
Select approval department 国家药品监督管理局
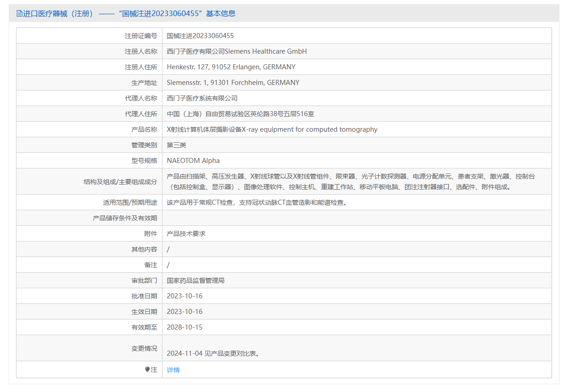tap(196, 280)
